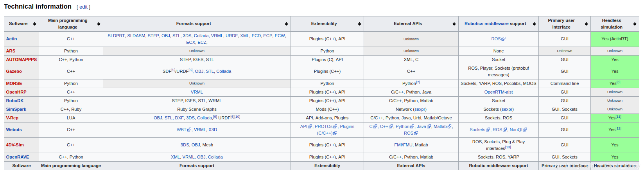Viewport: 644px width, 173px height.
Task: Click the XML link in OpenRAVE row
Action: point(176,157)
